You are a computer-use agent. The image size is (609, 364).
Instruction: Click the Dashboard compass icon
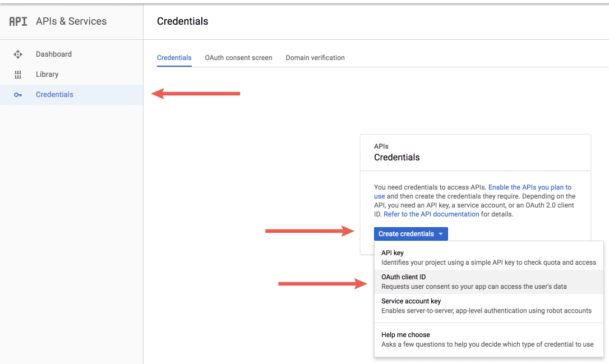[18, 54]
